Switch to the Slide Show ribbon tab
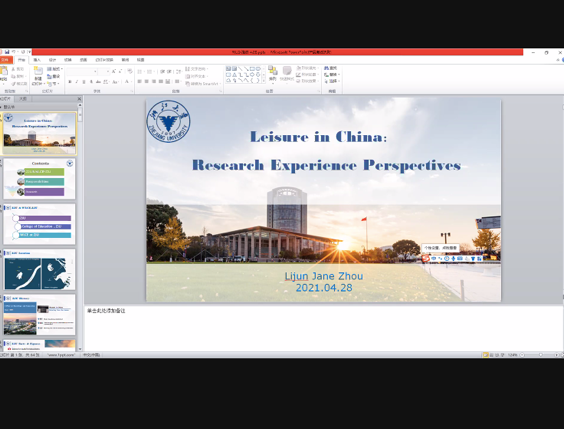Viewport: 564px width, 429px height. point(104,60)
